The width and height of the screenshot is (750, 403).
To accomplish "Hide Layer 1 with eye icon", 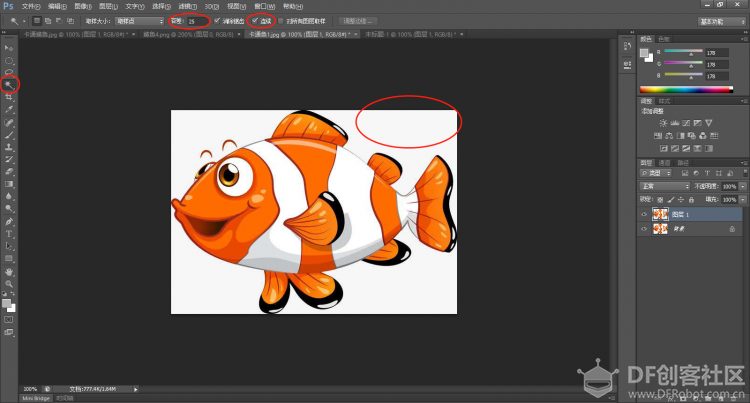I will tap(644, 215).
